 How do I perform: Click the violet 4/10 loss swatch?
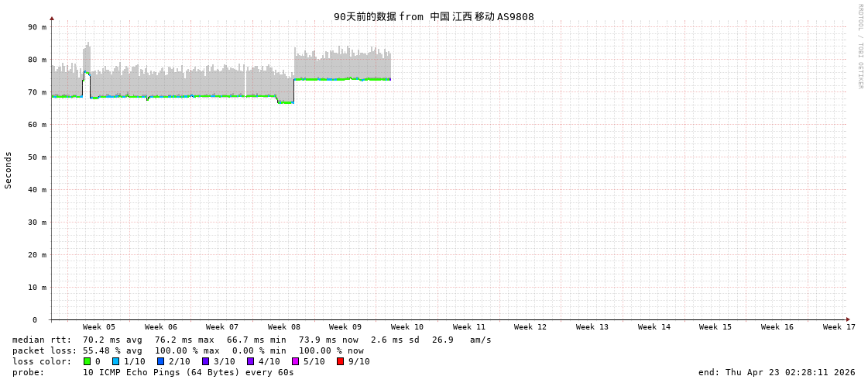(250, 361)
